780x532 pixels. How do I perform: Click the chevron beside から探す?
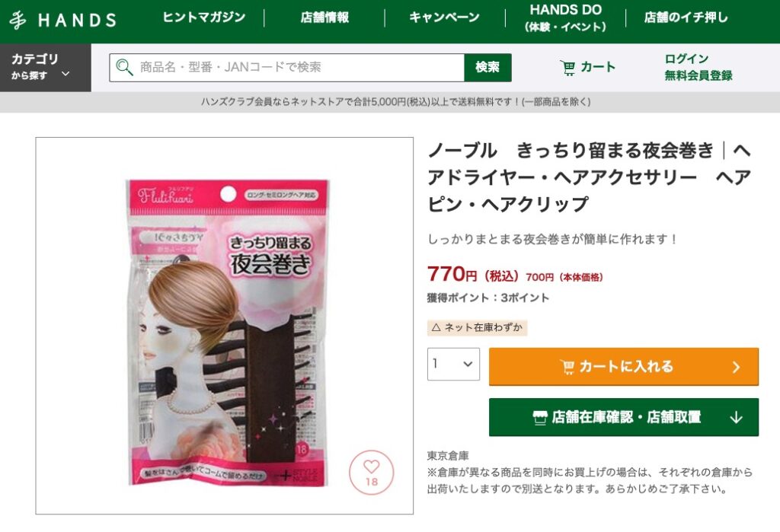click(x=66, y=74)
